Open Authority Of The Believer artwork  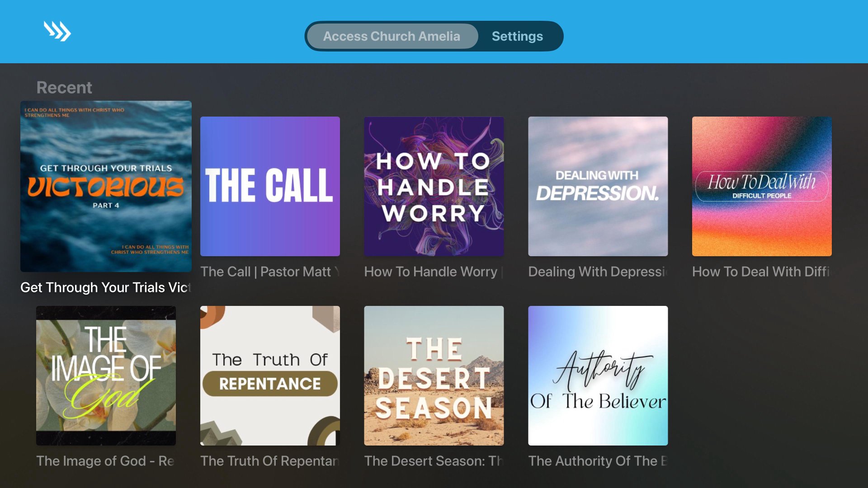point(598,375)
